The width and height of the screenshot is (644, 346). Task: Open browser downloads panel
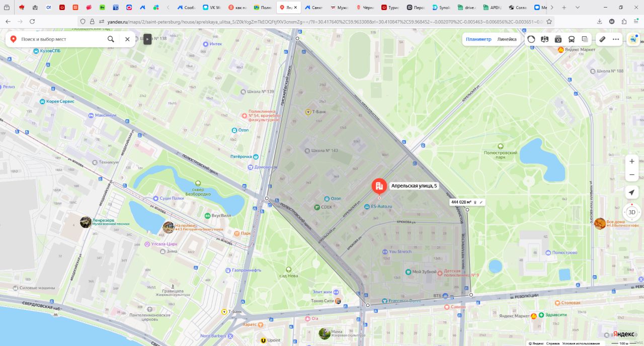pos(599,22)
